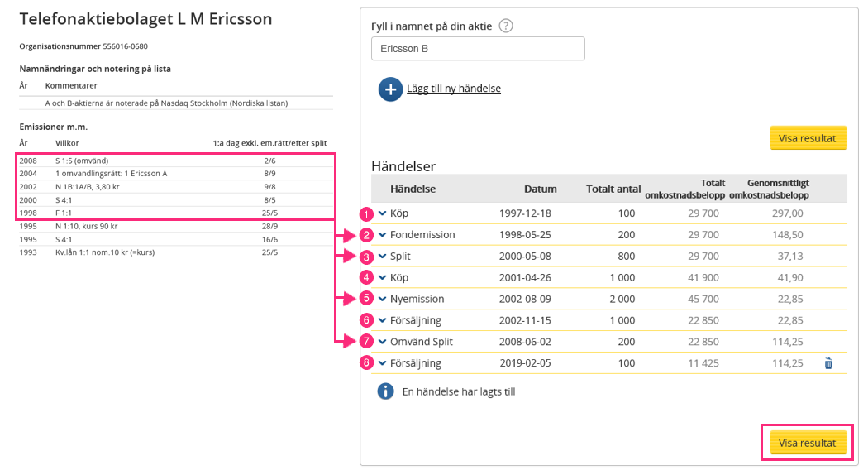Click the date 1998-05-25
Image resolution: width=868 pixels, height=470 pixels.
pos(525,235)
